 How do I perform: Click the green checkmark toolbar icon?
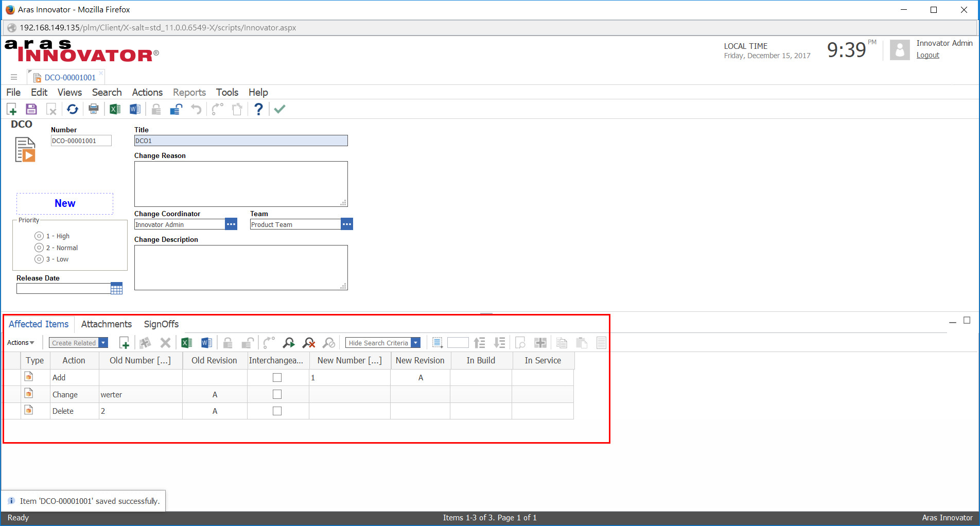click(279, 109)
